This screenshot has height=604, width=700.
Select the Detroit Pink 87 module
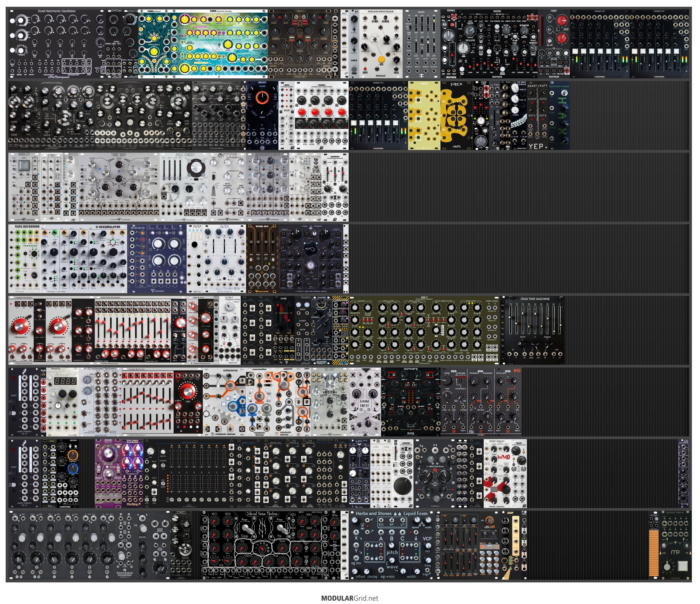675,546
